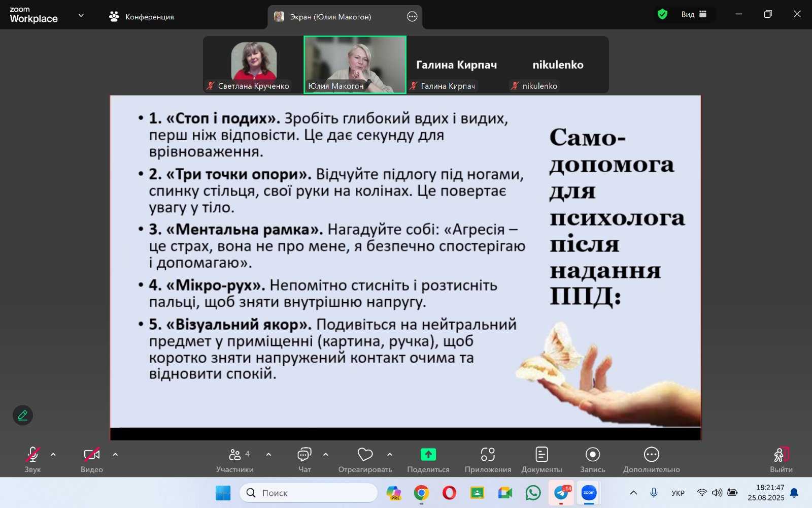Select Светлана Крученко video thumbnail
This screenshot has width=812, height=508.
[x=253, y=65]
